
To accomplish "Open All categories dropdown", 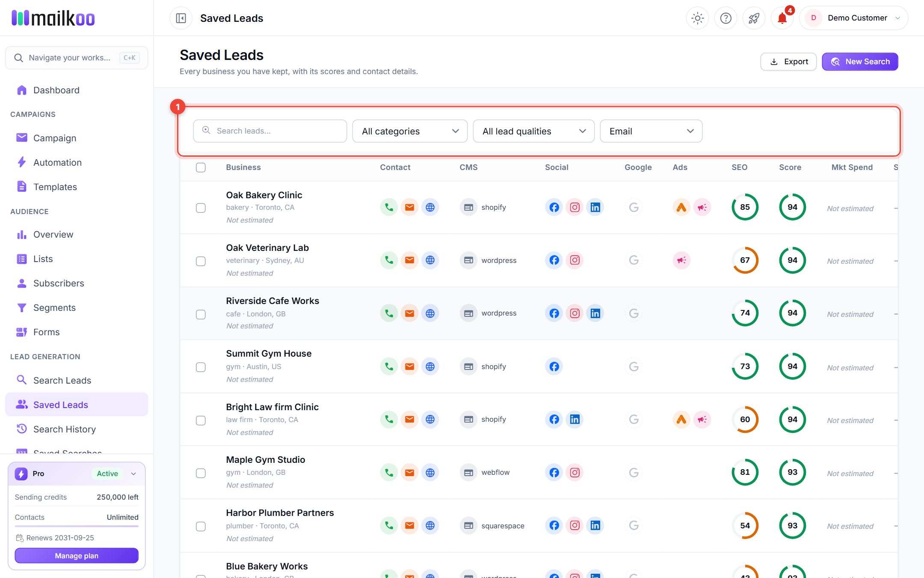I will point(410,131).
